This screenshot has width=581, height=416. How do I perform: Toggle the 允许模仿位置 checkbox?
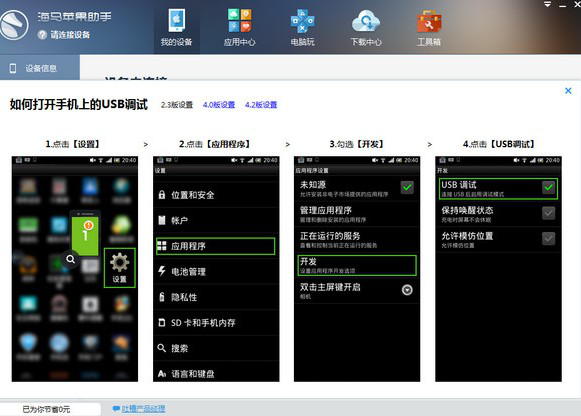548,238
